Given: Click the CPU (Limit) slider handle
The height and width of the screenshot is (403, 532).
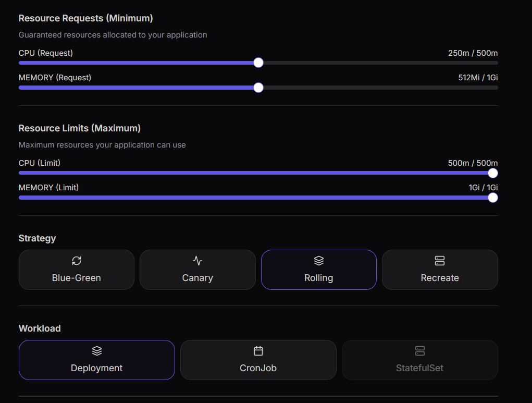Looking at the screenshot, I should pos(493,173).
